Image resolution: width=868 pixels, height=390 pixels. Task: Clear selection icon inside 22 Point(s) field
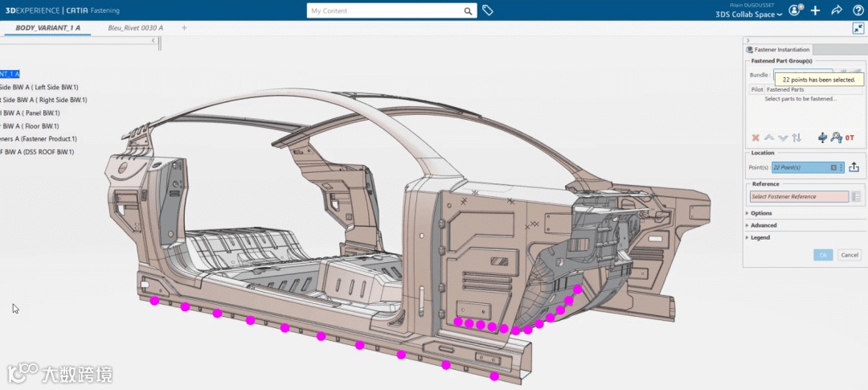coord(833,167)
